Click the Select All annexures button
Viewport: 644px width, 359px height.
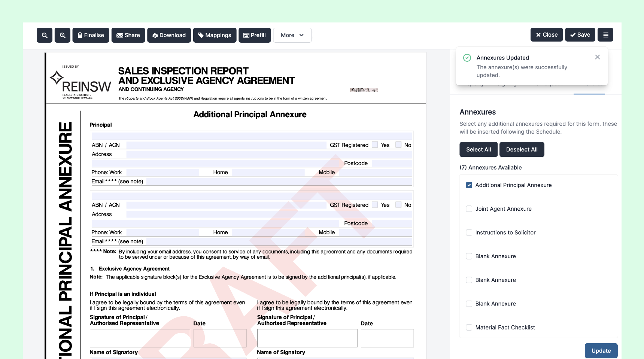(478, 149)
